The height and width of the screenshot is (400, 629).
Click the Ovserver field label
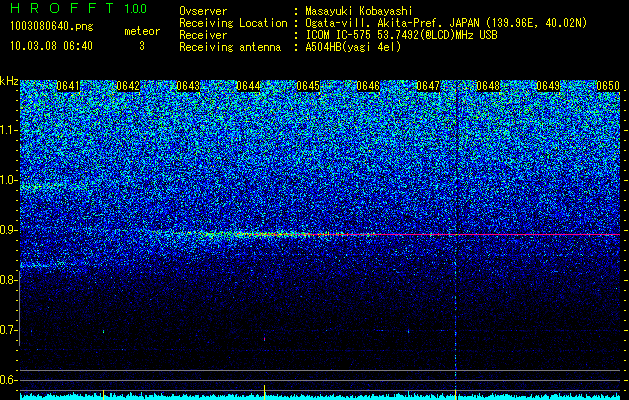(203, 11)
